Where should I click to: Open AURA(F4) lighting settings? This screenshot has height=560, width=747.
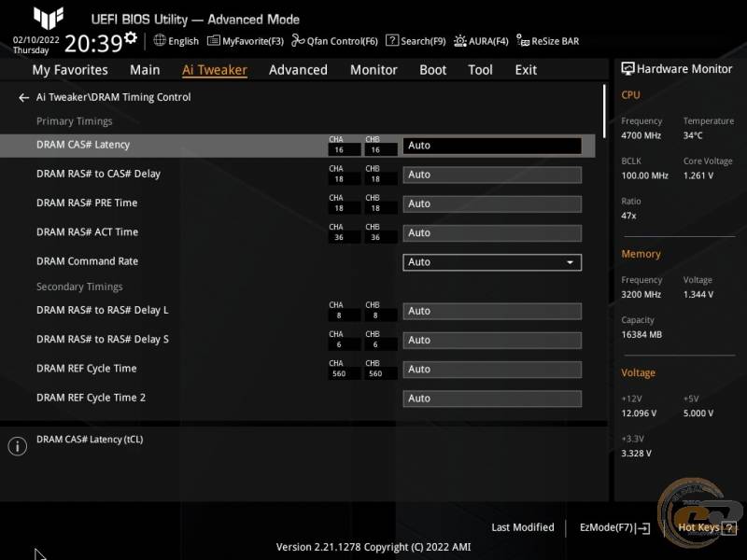click(481, 41)
